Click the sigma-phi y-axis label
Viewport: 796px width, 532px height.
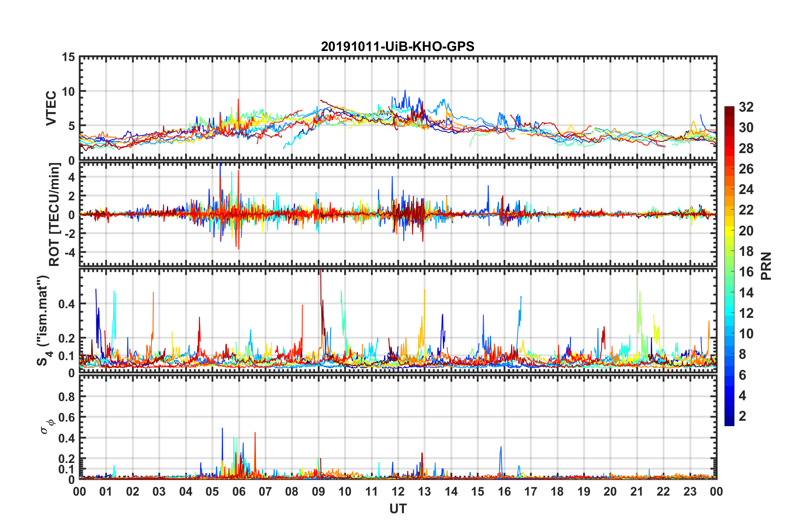click(47, 427)
